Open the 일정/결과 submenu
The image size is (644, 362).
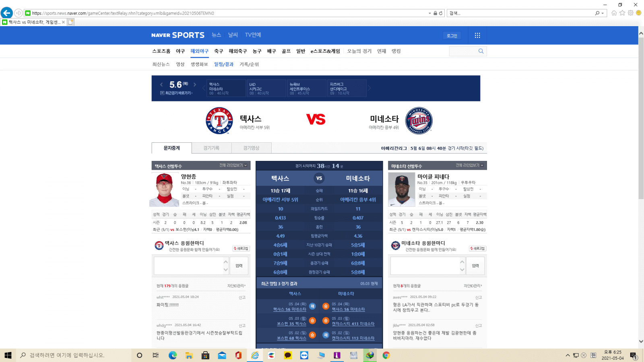coord(224,64)
